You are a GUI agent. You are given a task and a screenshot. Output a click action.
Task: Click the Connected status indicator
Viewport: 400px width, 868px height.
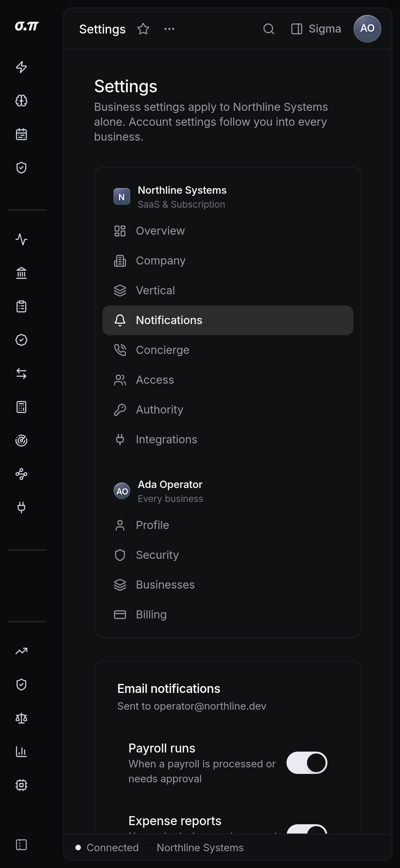point(107,848)
